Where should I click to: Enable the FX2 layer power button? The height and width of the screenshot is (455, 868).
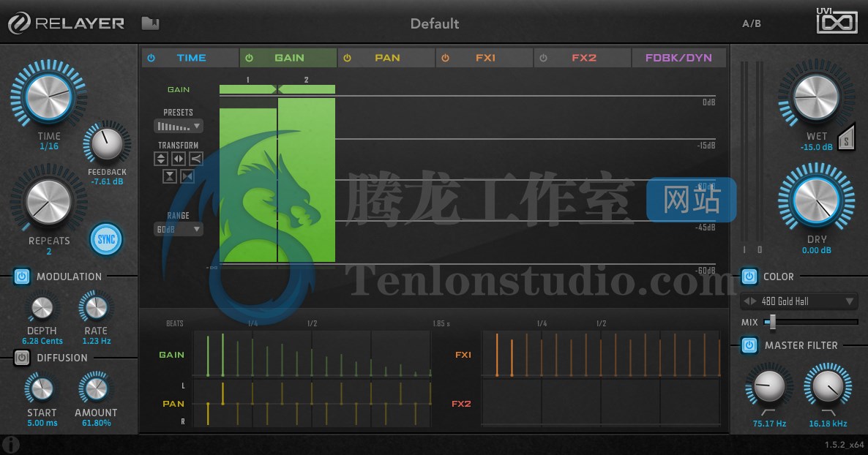pyautogui.click(x=543, y=58)
